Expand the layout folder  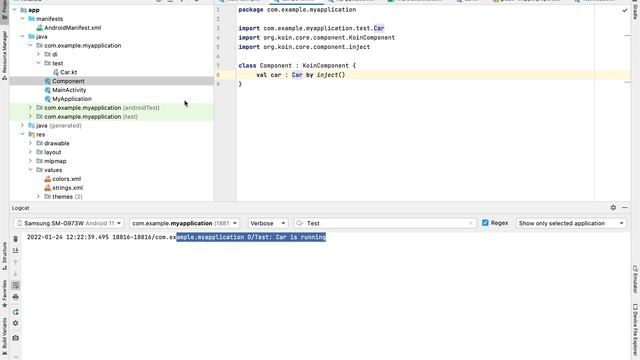[31, 152]
